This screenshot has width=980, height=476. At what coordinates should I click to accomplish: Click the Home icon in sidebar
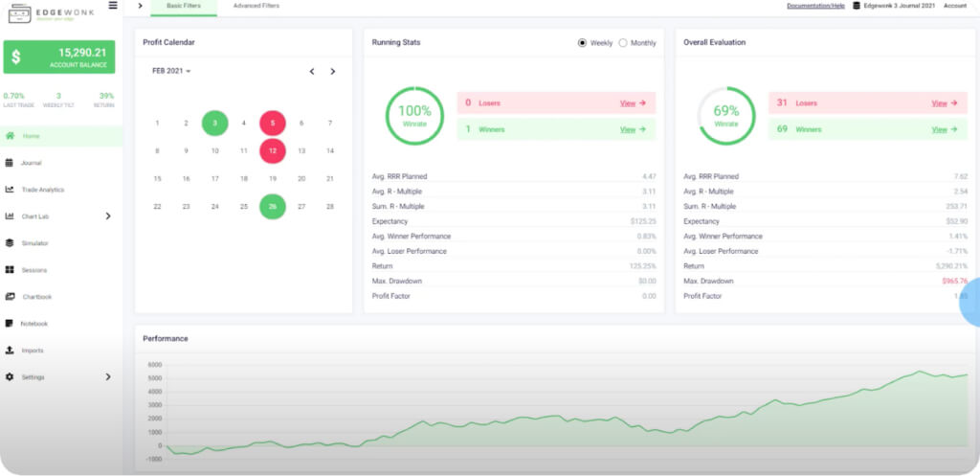coord(10,136)
